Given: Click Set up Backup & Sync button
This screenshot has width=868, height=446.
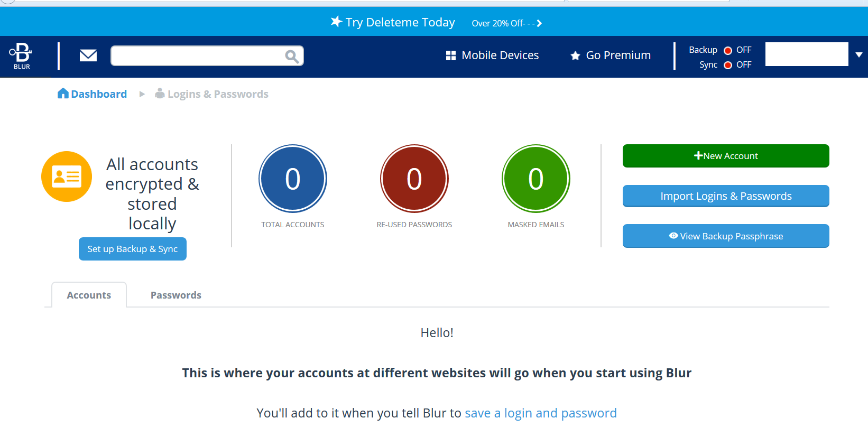Looking at the screenshot, I should (x=133, y=249).
